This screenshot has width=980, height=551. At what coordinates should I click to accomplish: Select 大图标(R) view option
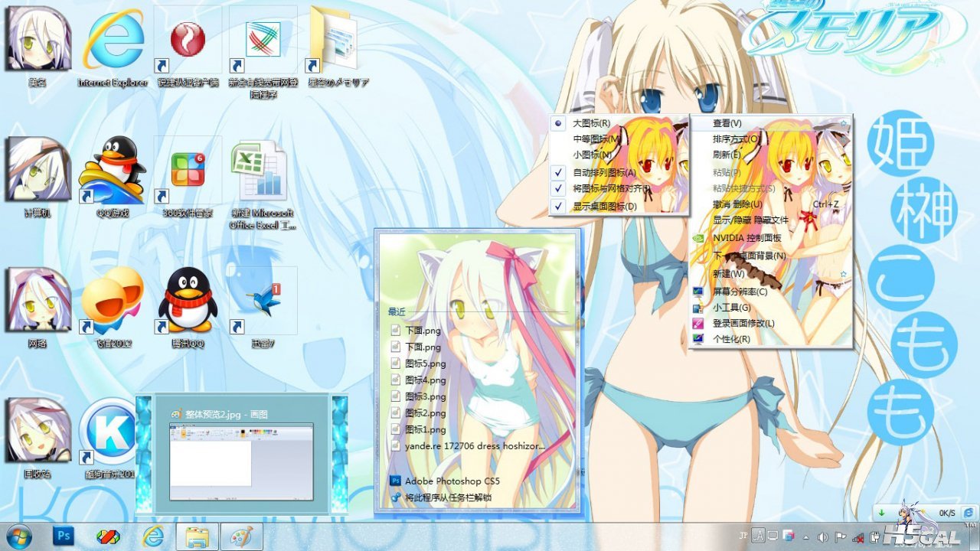619,123
